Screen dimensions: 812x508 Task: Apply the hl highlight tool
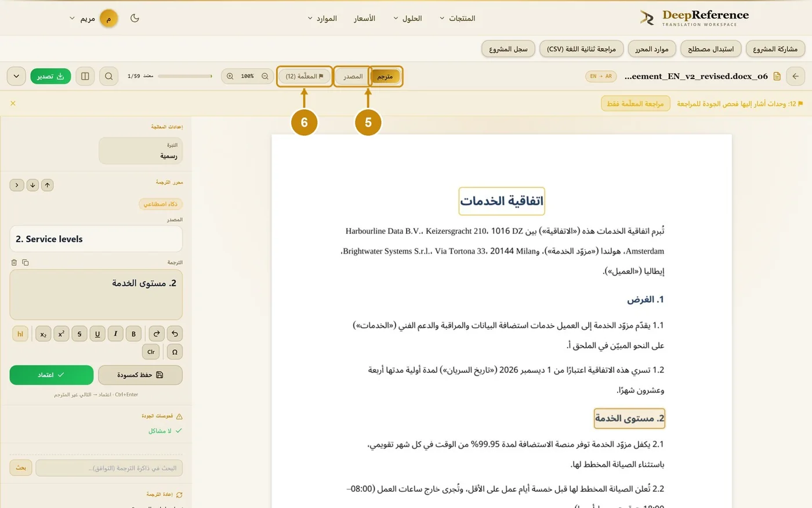click(20, 334)
